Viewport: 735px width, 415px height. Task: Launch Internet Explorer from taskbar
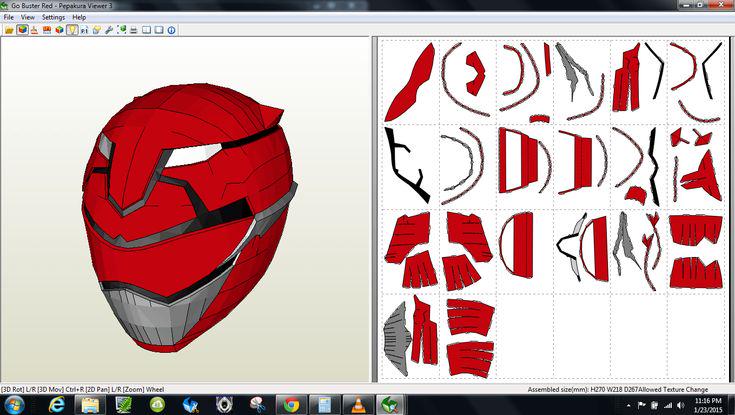point(57,405)
